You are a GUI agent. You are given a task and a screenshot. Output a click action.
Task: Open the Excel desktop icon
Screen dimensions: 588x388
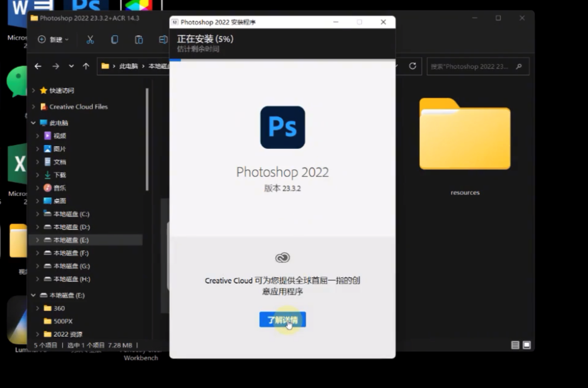tap(18, 164)
